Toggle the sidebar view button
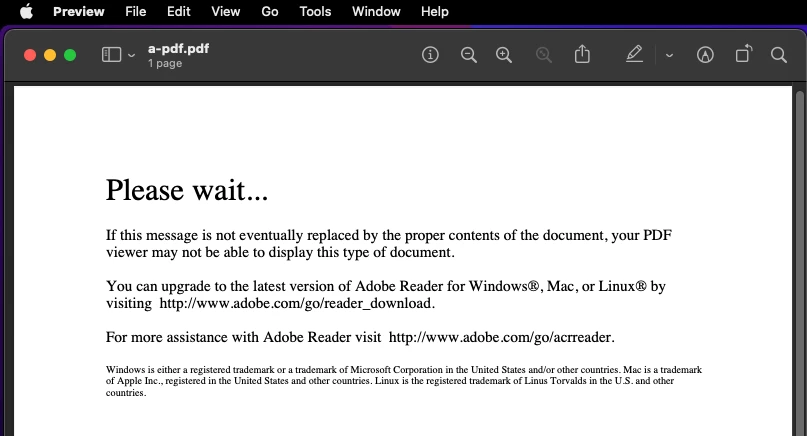807x436 pixels. [x=111, y=55]
